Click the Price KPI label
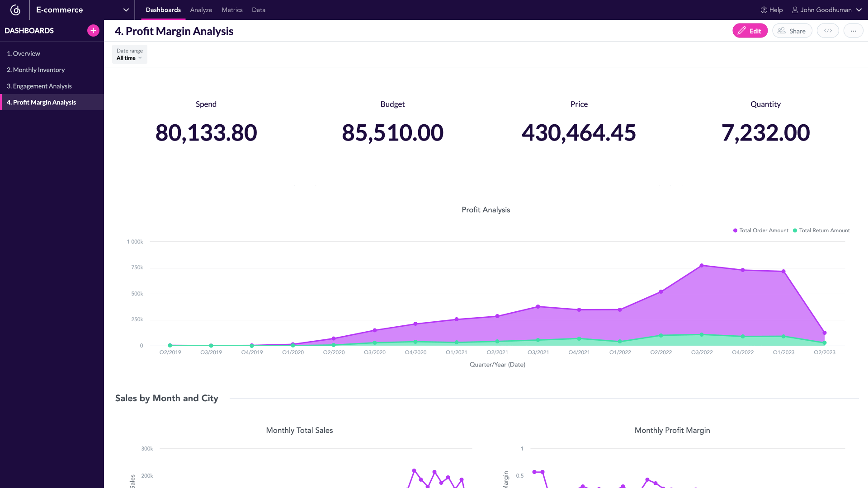The width and height of the screenshot is (868, 488). tap(579, 104)
